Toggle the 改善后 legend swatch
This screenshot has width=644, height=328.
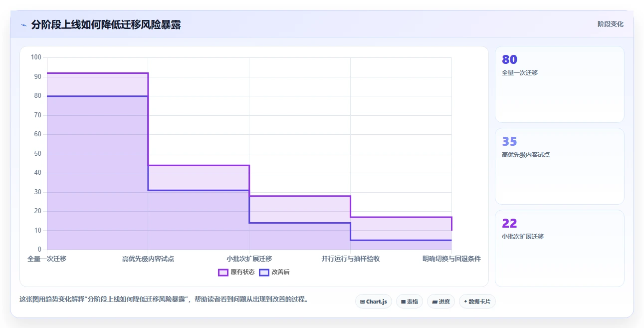click(x=264, y=272)
